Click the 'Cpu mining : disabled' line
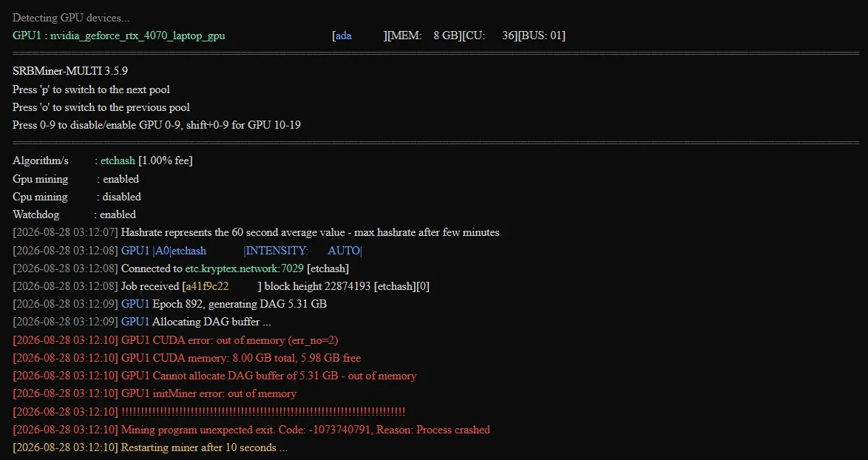The height and width of the screenshot is (460, 868). (76, 197)
